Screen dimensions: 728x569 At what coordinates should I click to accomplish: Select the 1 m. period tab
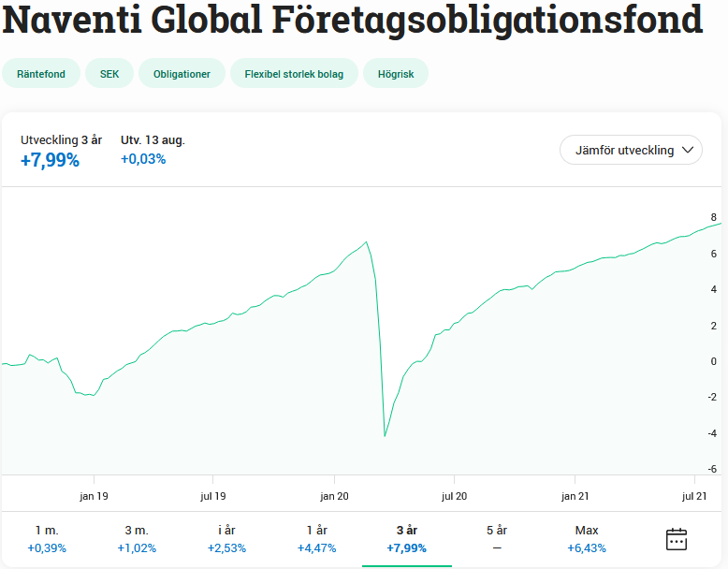coord(47,539)
